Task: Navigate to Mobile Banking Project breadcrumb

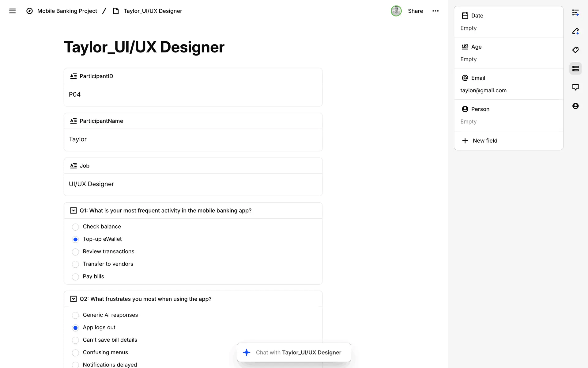Action: (x=67, y=11)
